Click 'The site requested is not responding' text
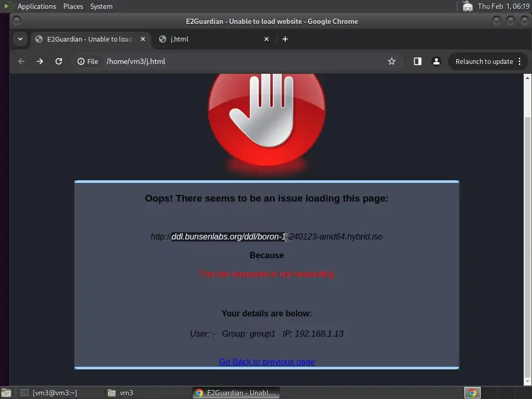 [267, 274]
